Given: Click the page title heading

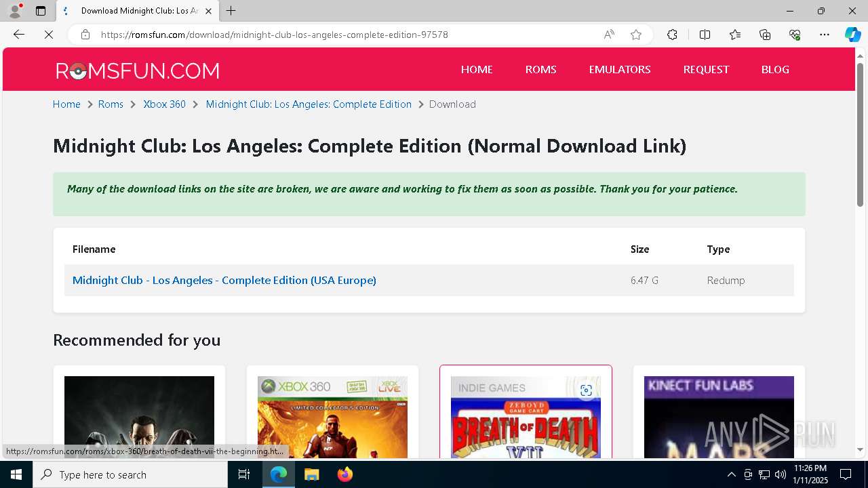Looking at the screenshot, I should (x=370, y=146).
